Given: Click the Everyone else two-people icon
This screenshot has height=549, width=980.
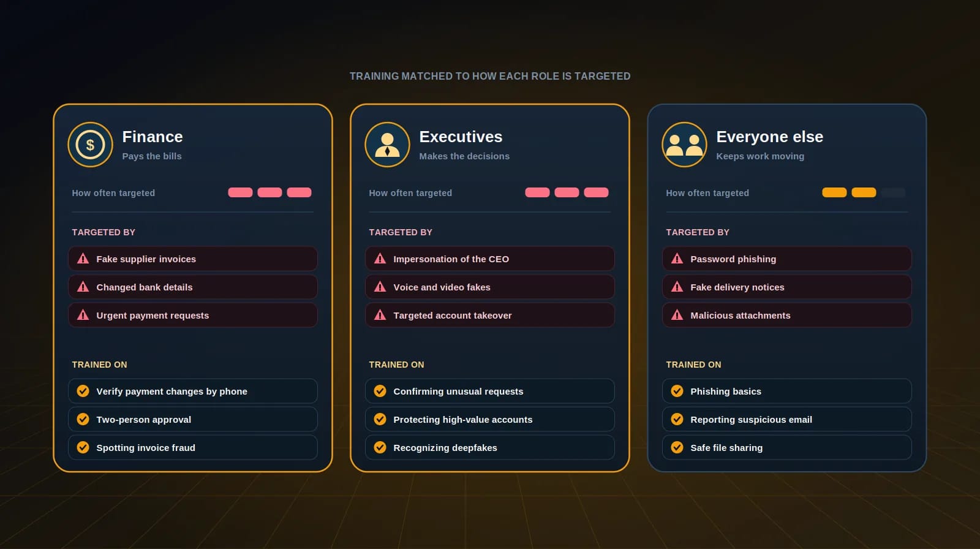Looking at the screenshot, I should coord(684,145).
